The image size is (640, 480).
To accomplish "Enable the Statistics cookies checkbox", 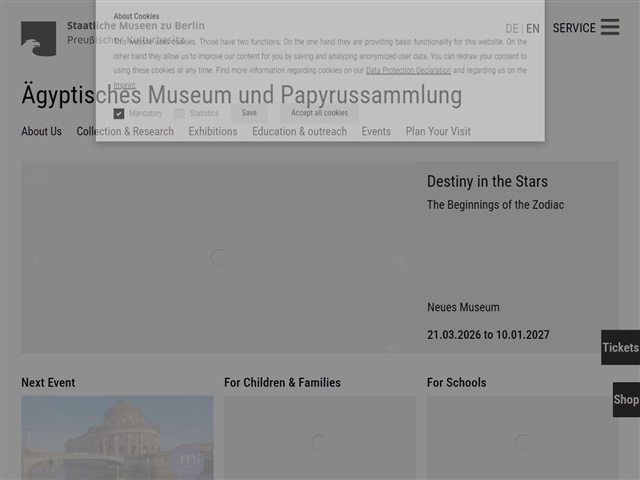I will 180,113.
